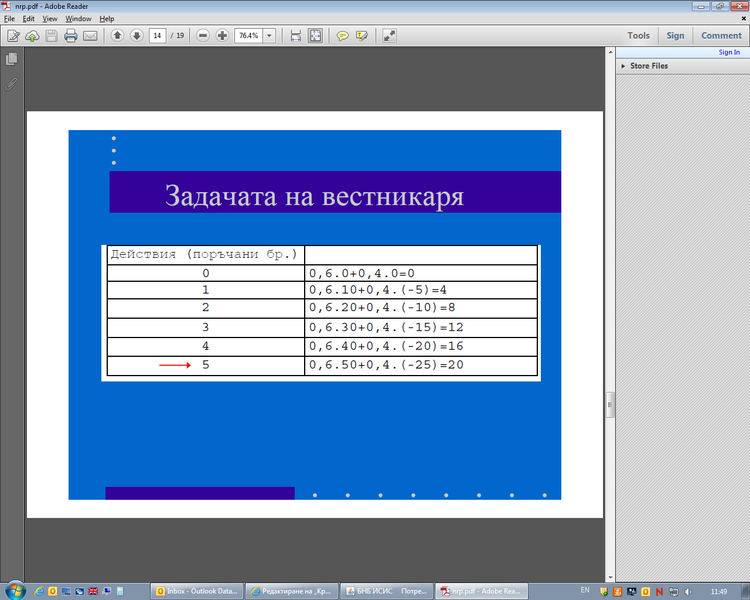
Task: Open the Tools pane
Action: pyautogui.click(x=638, y=35)
